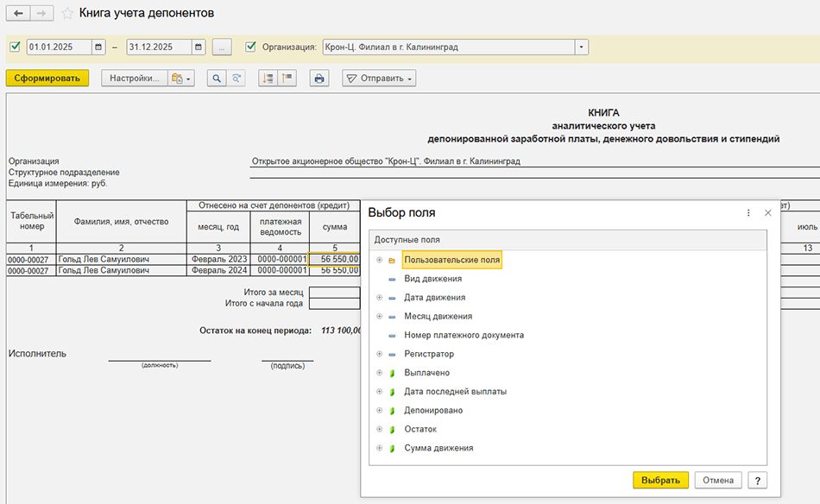The width and height of the screenshot is (820, 504).
Task: Click the expand all groups icon
Action: pos(268,79)
